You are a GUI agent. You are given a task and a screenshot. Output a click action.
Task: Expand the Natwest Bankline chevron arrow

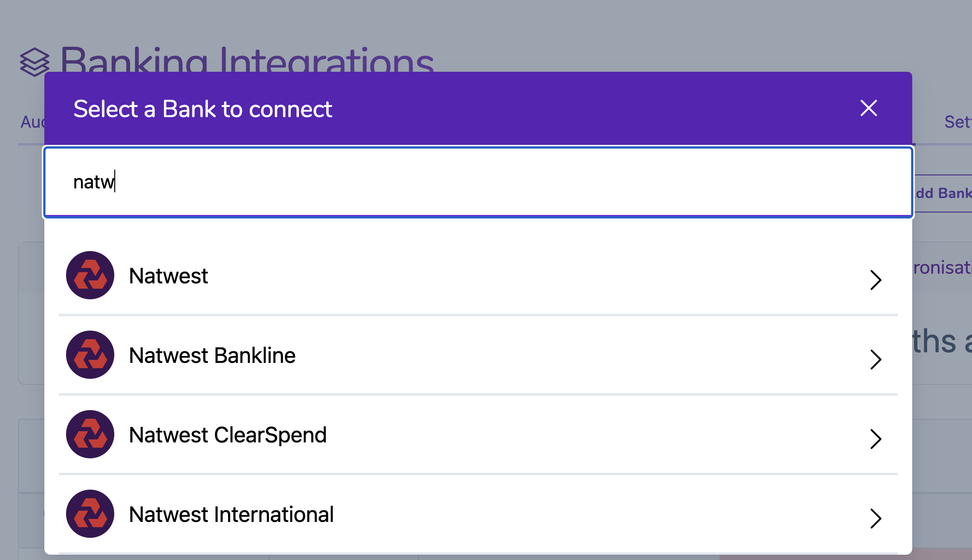pyautogui.click(x=876, y=359)
